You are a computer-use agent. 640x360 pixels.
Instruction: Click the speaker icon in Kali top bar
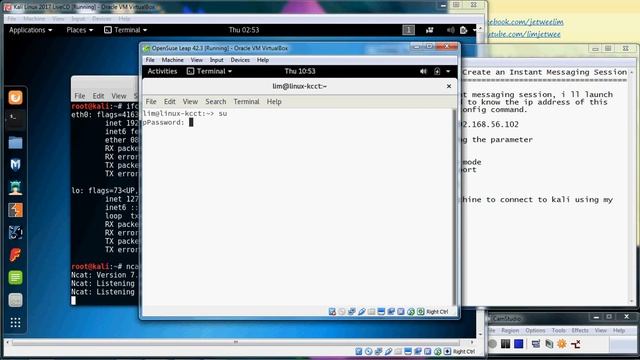[x=451, y=30]
